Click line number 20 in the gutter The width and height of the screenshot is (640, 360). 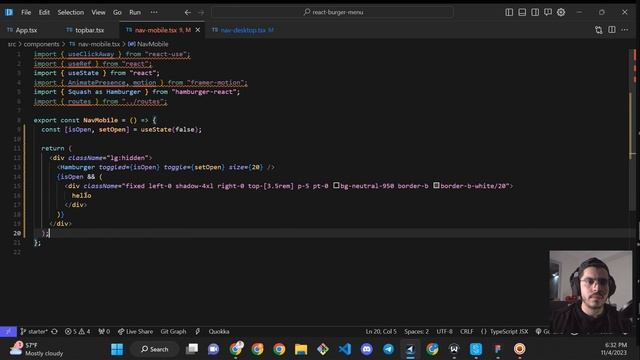(17, 233)
